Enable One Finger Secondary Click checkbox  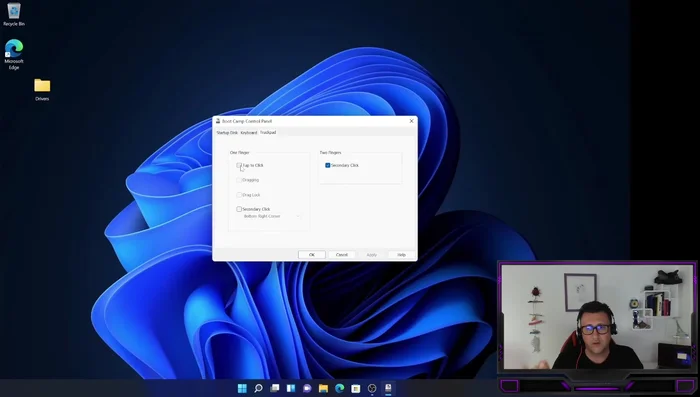[x=239, y=209]
